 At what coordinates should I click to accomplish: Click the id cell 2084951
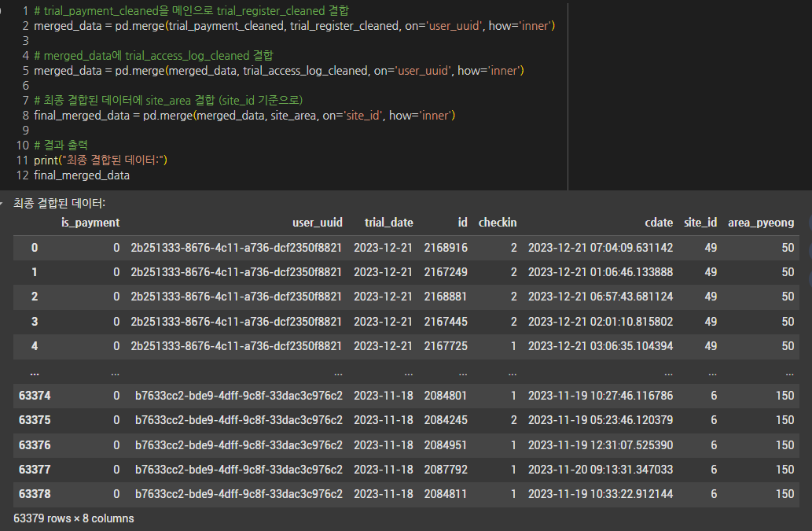click(x=446, y=445)
